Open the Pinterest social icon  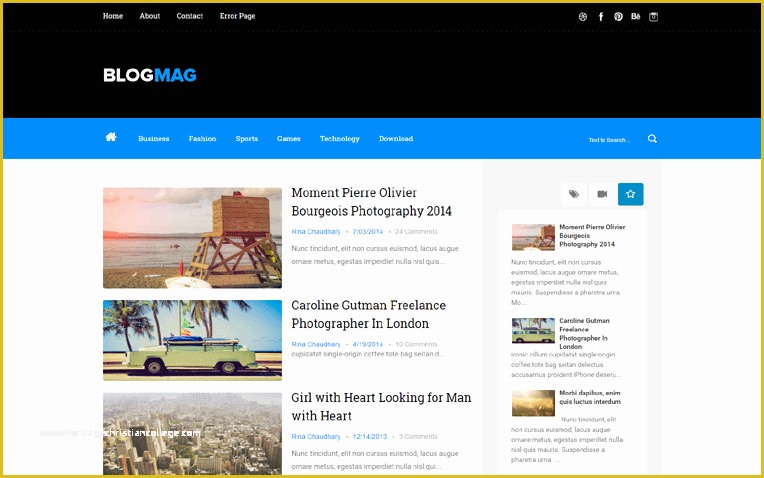tap(618, 17)
